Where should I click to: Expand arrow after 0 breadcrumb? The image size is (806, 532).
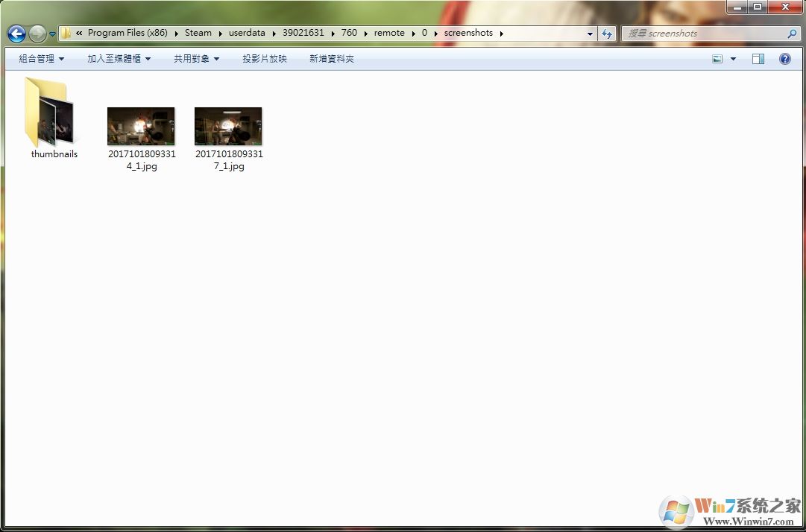click(435, 34)
